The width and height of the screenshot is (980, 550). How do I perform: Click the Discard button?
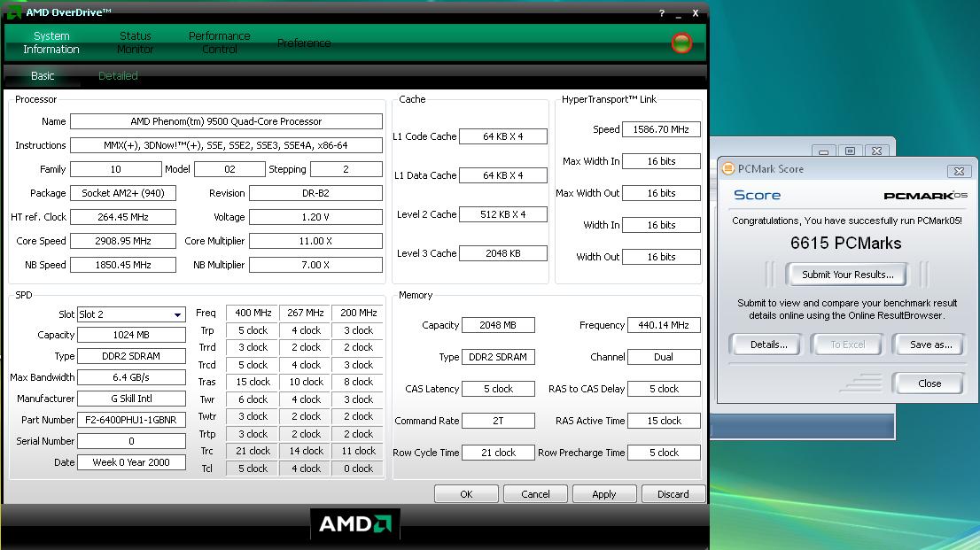point(673,493)
